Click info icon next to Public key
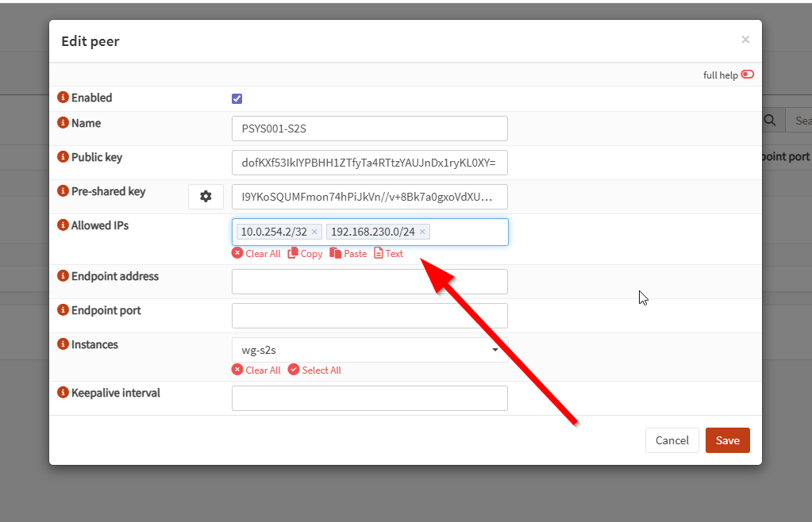 point(63,157)
